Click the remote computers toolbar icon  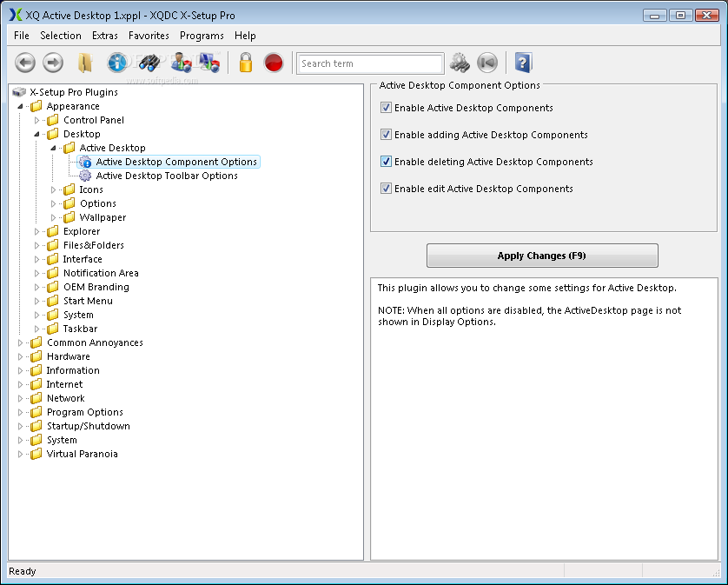[x=209, y=63]
